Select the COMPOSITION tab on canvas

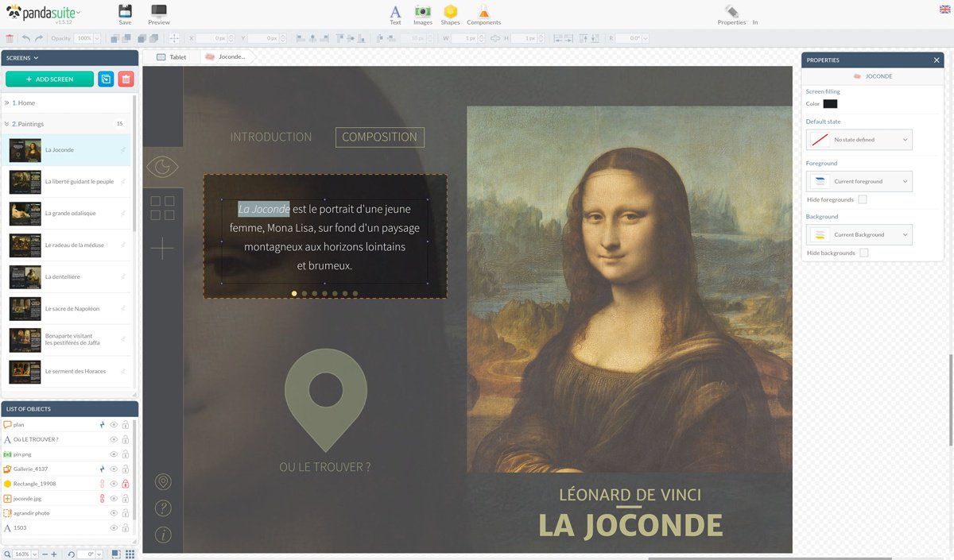click(379, 137)
